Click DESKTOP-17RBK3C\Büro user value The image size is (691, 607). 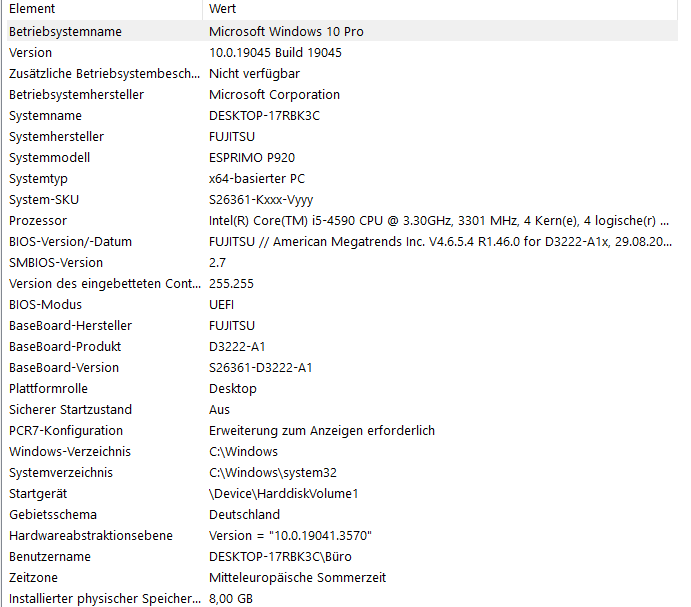click(x=280, y=557)
